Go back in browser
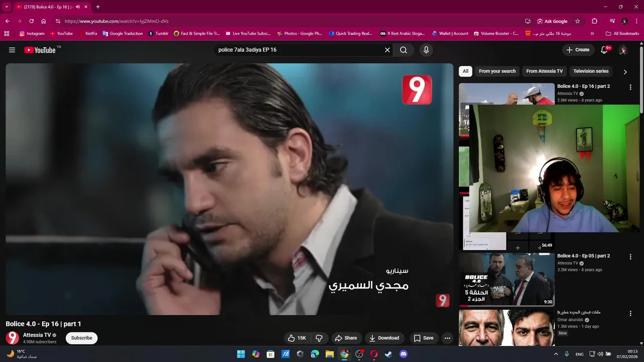 [7, 21]
